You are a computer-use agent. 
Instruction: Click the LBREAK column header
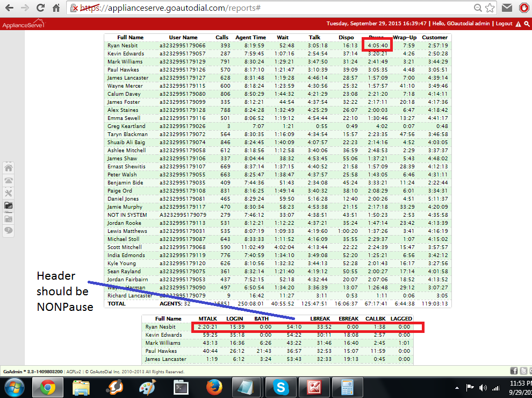click(320, 318)
